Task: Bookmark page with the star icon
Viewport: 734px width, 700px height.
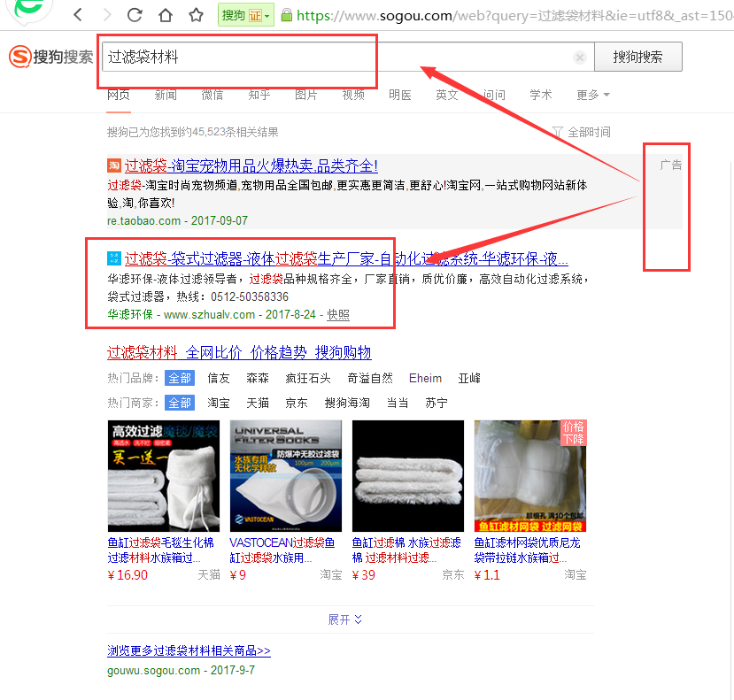Action: (196, 16)
